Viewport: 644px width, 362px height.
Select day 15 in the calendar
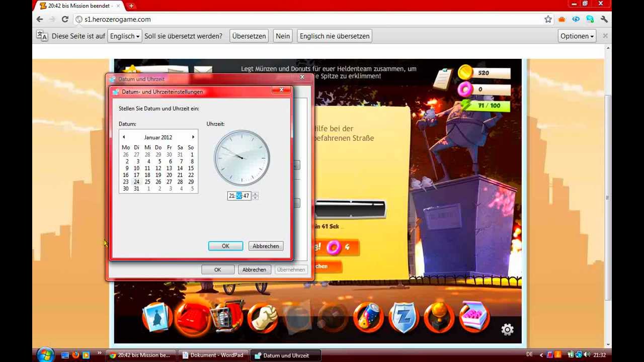(191, 168)
